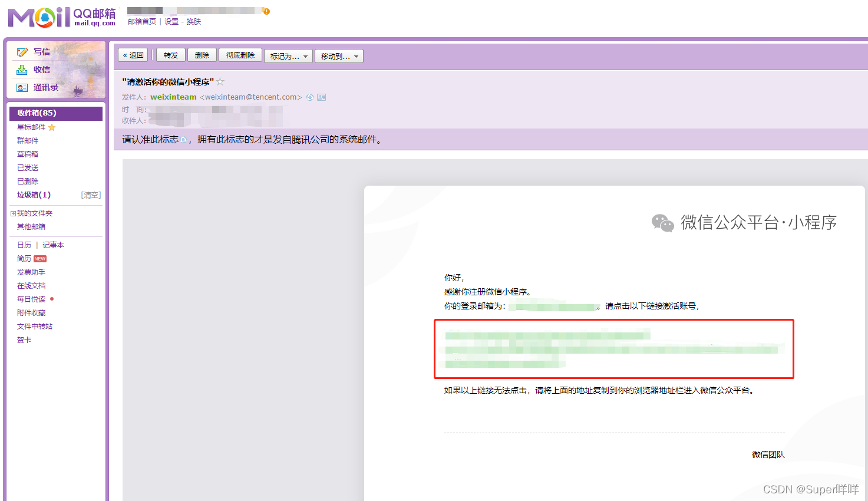Click the QQ Mail logo

61,17
